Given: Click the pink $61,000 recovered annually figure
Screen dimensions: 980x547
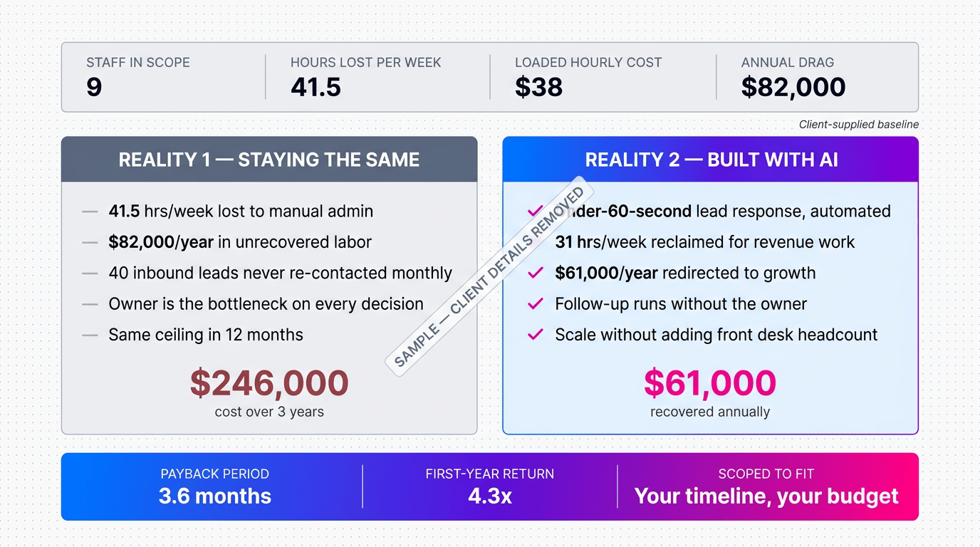Looking at the screenshot, I should click(710, 392).
